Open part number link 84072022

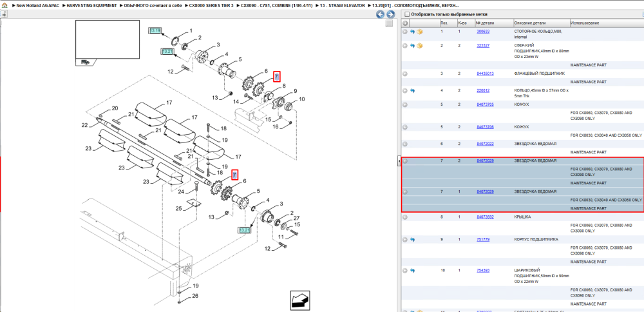pos(485,144)
